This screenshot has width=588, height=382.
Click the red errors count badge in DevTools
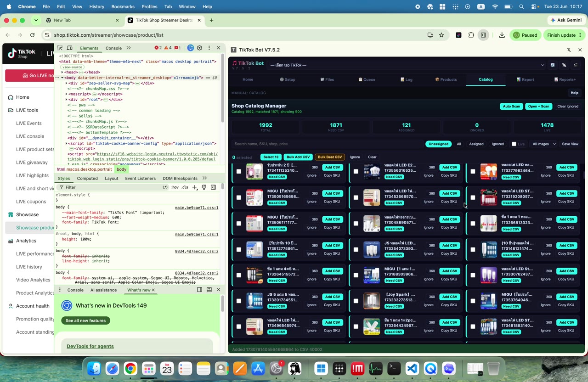(158, 48)
